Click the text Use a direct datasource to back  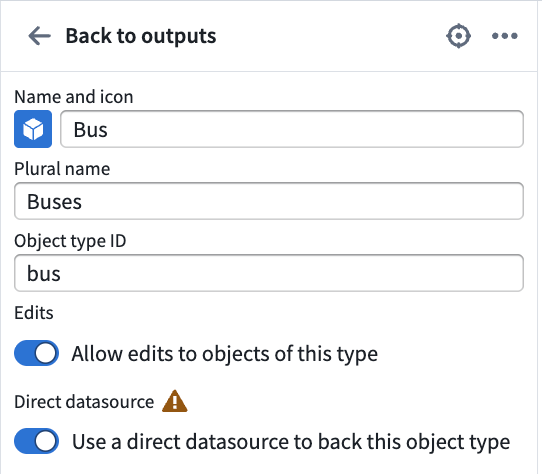point(218,442)
